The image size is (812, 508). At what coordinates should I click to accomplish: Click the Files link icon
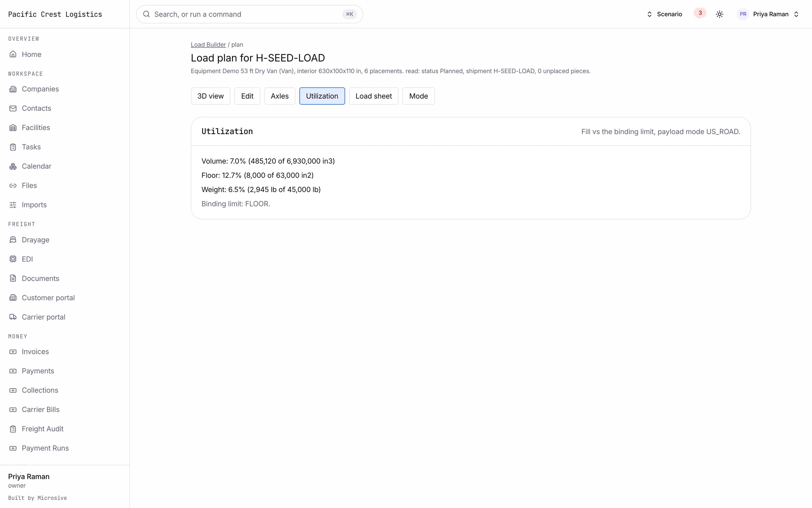click(x=13, y=185)
